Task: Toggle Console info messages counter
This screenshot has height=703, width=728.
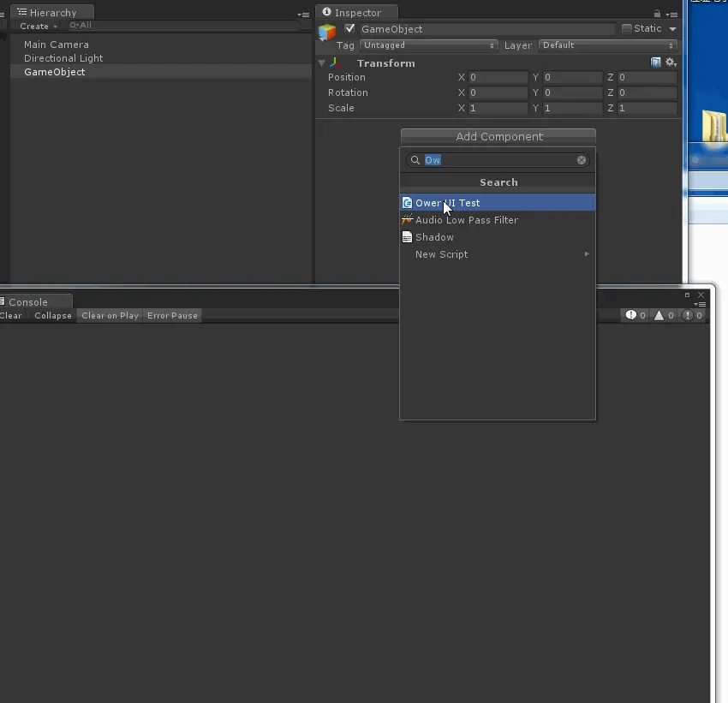Action: (636, 316)
